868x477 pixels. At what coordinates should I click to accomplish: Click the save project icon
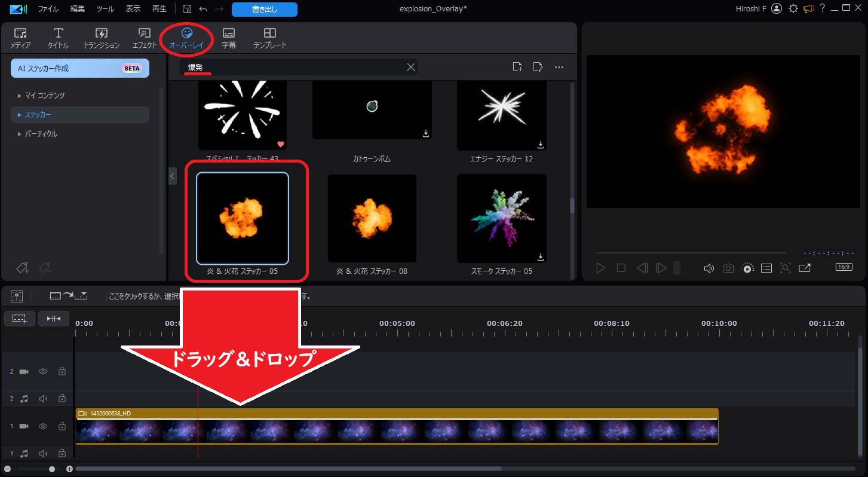tap(187, 9)
